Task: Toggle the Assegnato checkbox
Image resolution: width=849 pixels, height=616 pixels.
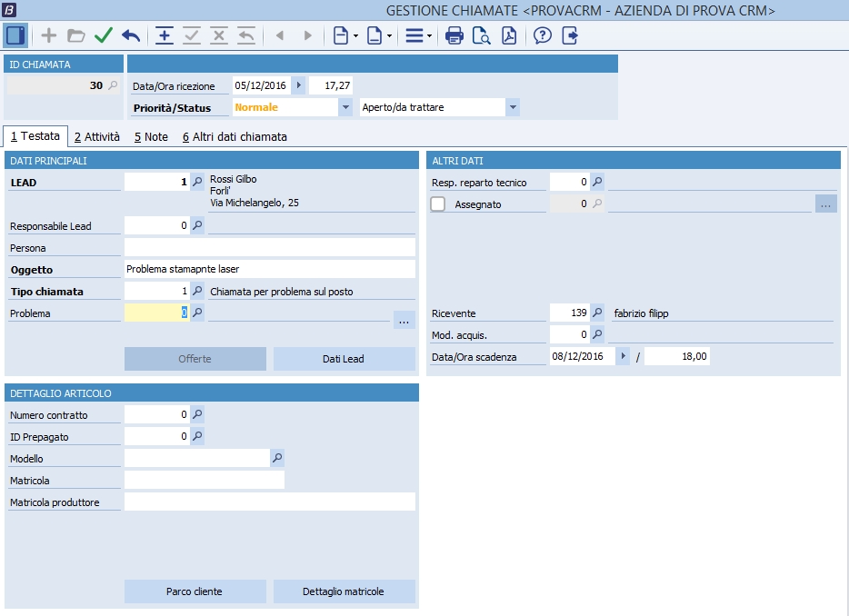Action: coord(438,204)
